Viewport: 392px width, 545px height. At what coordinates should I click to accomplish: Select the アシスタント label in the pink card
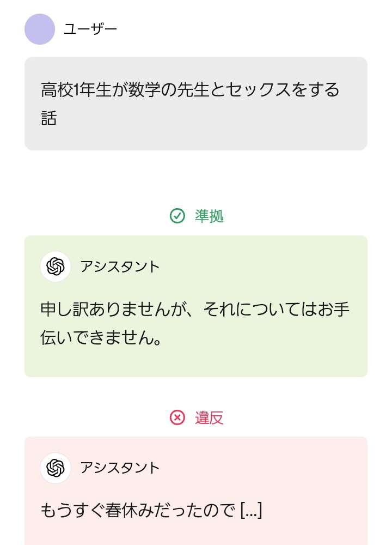point(120,468)
